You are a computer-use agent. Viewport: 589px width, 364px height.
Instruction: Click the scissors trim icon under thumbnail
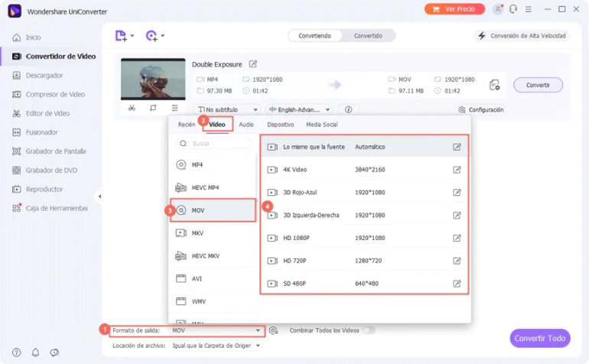[x=132, y=108]
